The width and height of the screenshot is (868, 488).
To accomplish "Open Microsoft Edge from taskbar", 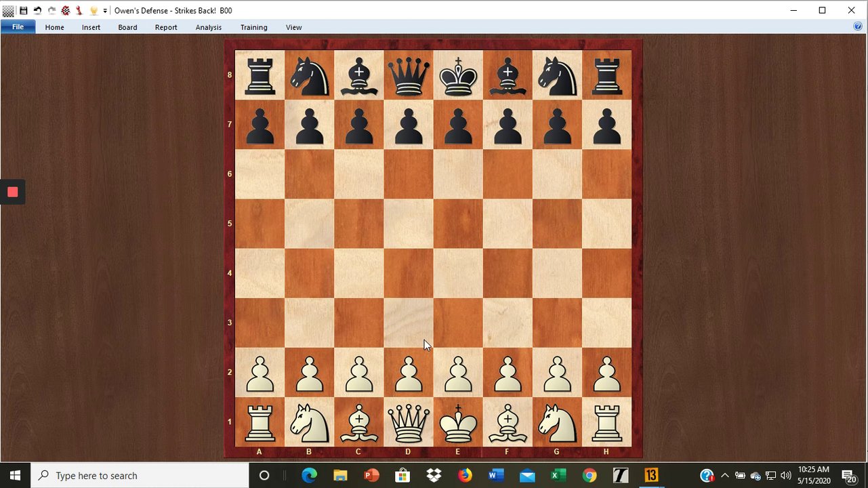I will [309, 475].
